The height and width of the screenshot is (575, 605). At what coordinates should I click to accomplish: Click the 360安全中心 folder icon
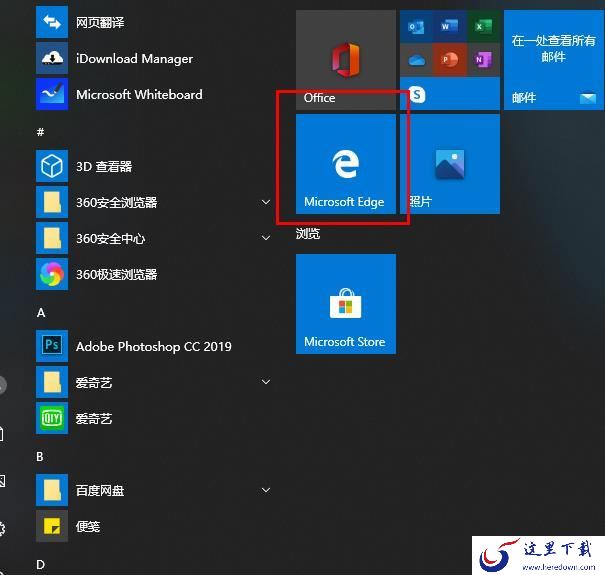point(52,238)
